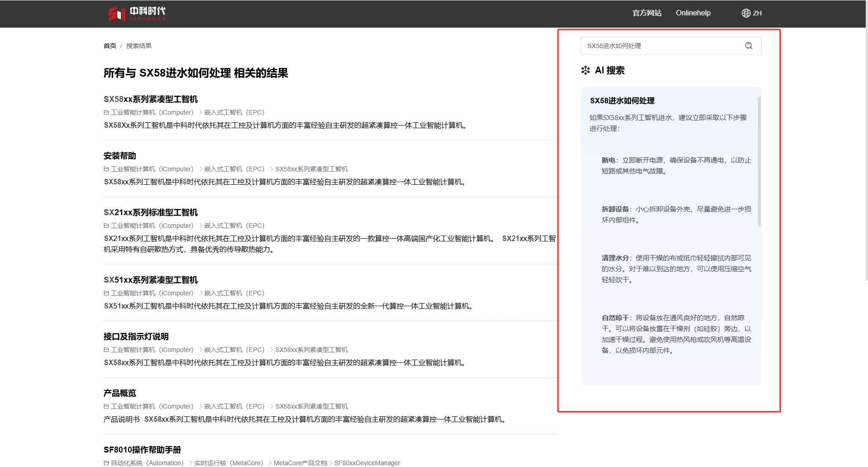Click the 中科时代 Sinsegye logo
The width and height of the screenshot is (868, 467).
coord(137,14)
